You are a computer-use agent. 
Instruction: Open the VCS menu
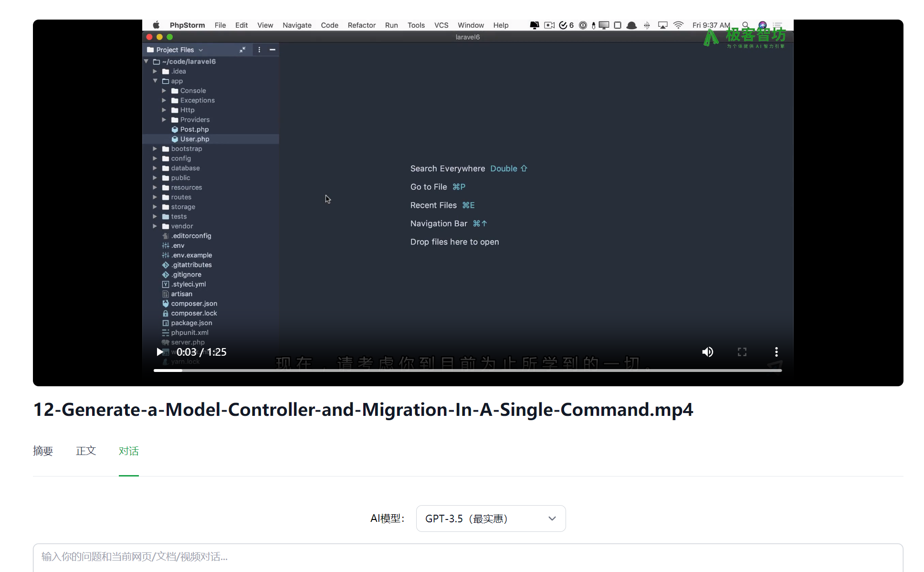coord(441,25)
